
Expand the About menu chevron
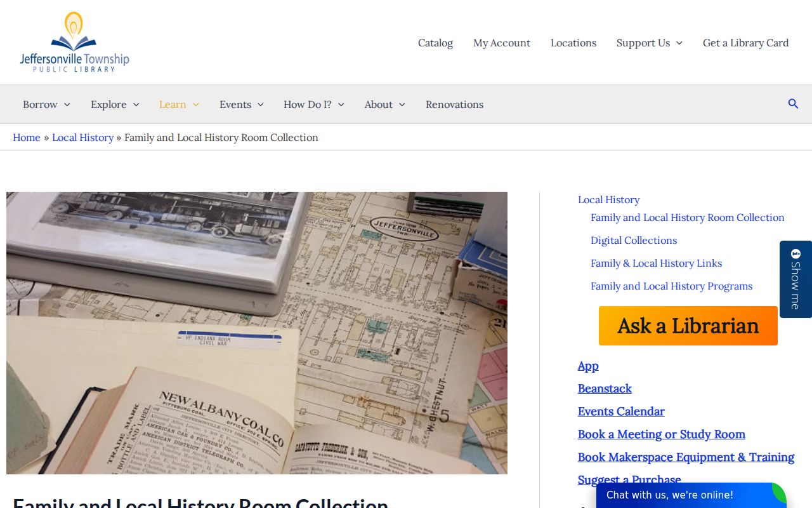point(402,105)
